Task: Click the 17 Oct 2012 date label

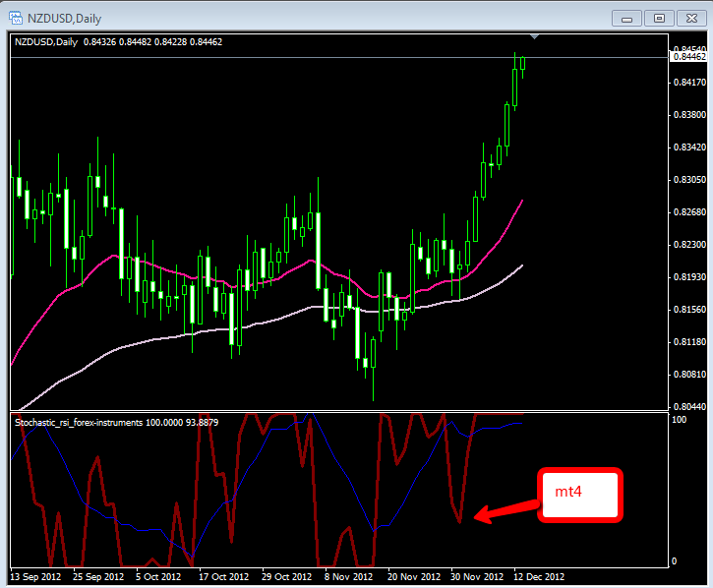Action: click(x=223, y=576)
